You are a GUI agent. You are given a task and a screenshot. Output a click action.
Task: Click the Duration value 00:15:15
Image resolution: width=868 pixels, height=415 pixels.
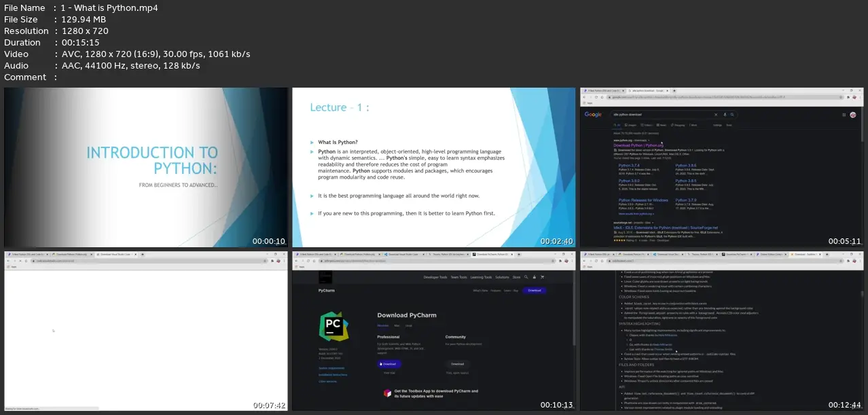click(81, 43)
